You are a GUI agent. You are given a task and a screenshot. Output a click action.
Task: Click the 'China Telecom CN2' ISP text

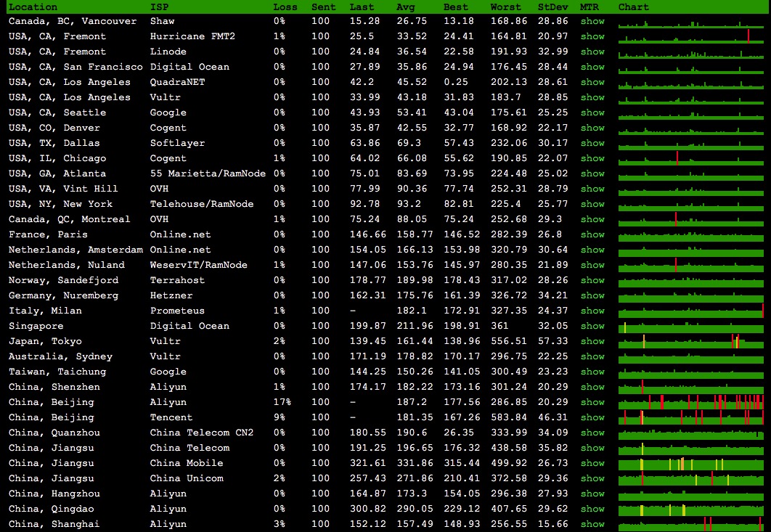(x=202, y=433)
